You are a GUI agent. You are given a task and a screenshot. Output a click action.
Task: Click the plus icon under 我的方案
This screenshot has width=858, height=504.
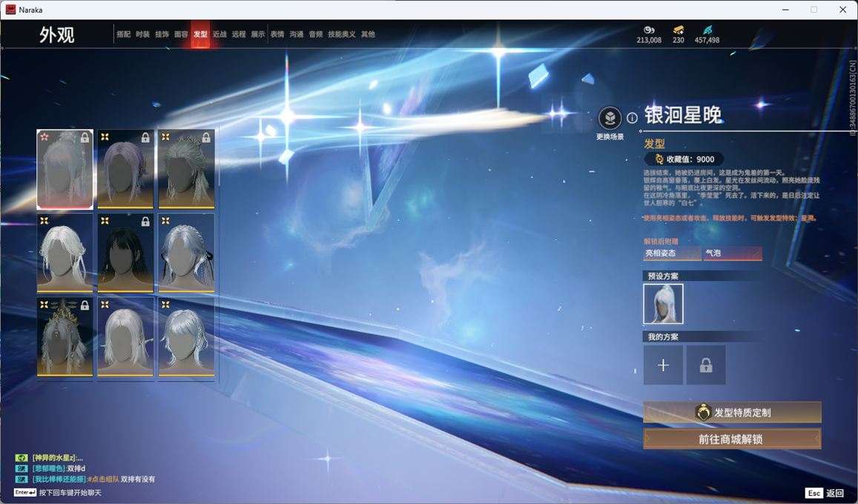pos(663,364)
